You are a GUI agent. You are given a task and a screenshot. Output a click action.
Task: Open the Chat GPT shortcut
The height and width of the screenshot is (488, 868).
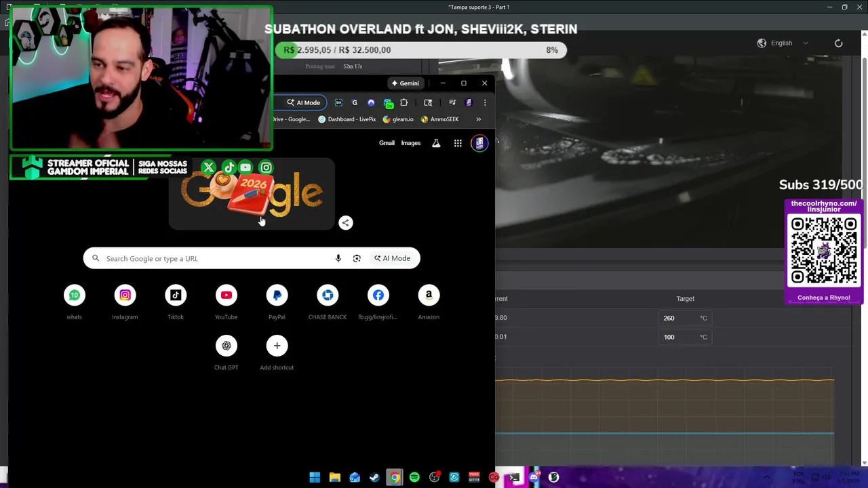(226, 352)
